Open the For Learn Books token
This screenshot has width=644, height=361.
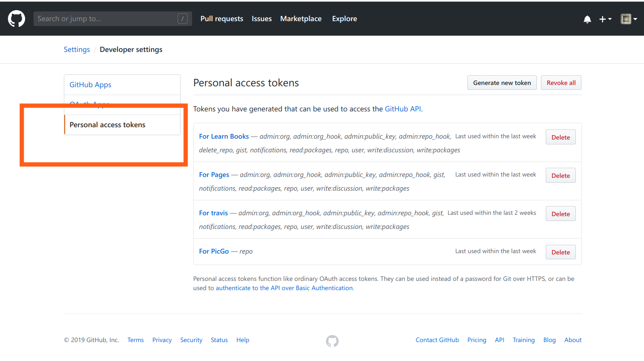click(224, 136)
